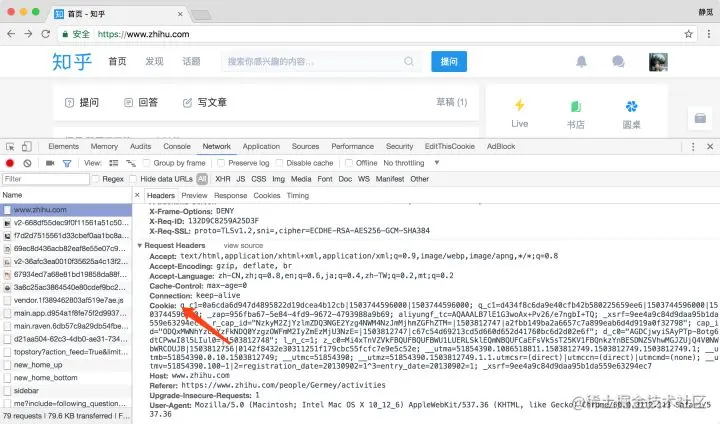This screenshot has width=720, height=424.
Task: Open the notifications bell
Action: point(581,62)
